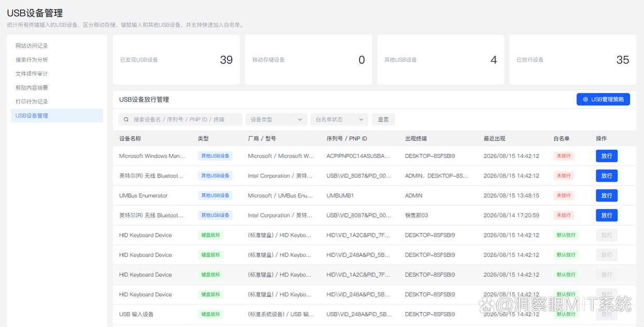Click the 其他USB设备 stat card
The height and width of the screenshot is (327, 644).
click(441, 60)
